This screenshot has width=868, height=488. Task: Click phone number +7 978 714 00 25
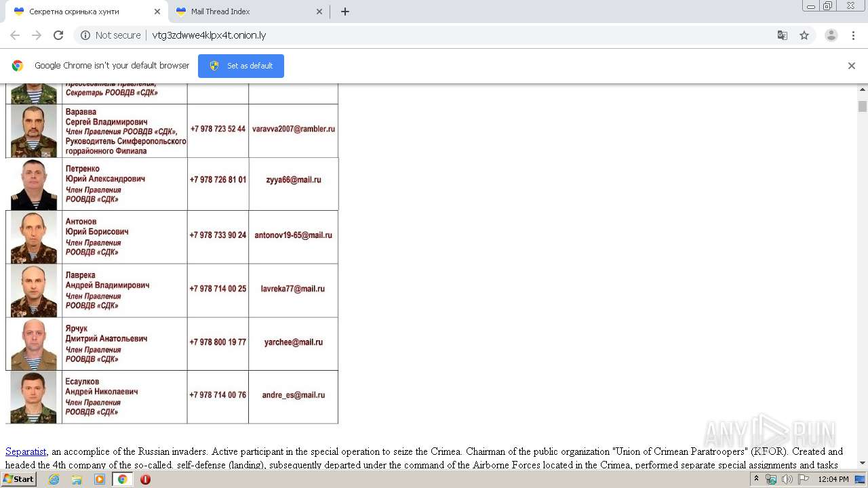[x=218, y=289]
